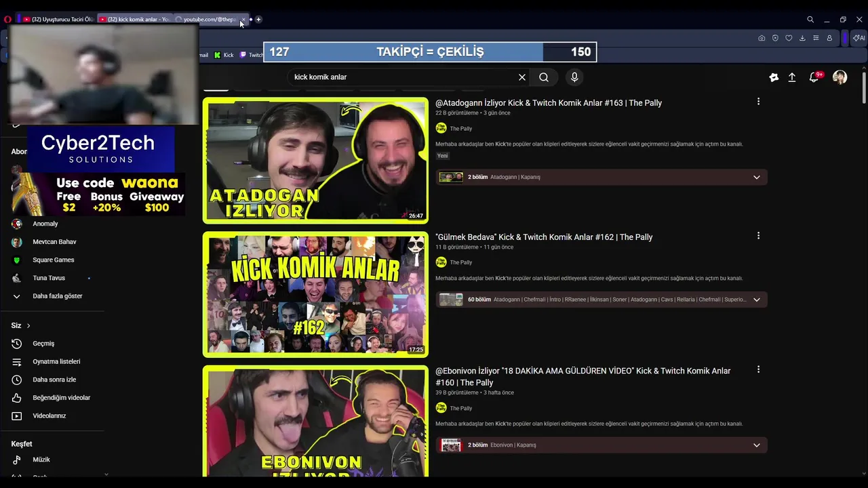
Task: Open the YouTube AI sparkle icon
Action: pos(774,77)
